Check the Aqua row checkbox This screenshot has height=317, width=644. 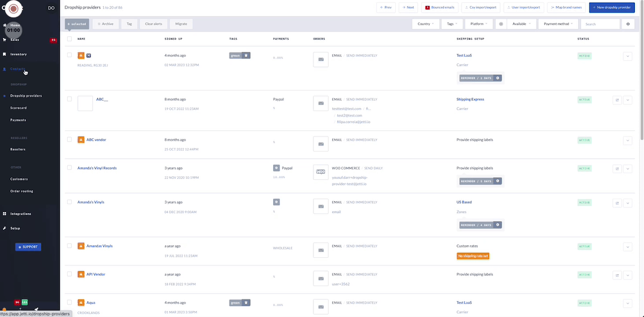pos(69,303)
